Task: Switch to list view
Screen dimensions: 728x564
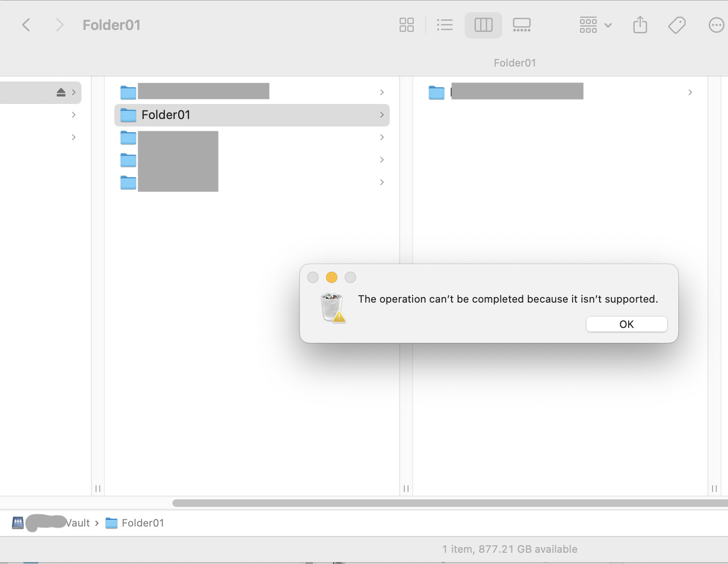Action: tap(445, 25)
